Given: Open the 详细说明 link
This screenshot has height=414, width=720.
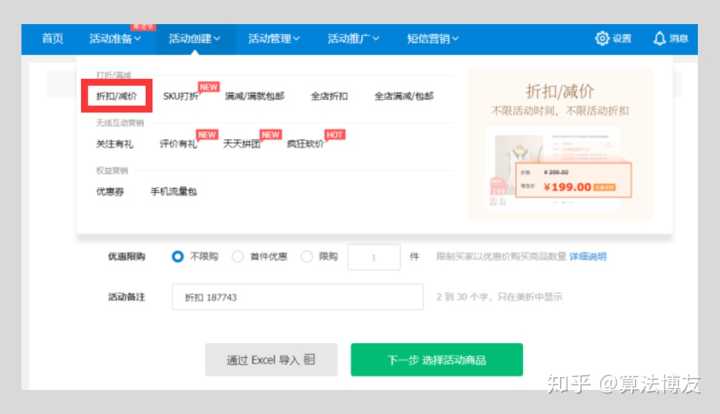Looking at the screenshot, I should (x=587, y=256).
